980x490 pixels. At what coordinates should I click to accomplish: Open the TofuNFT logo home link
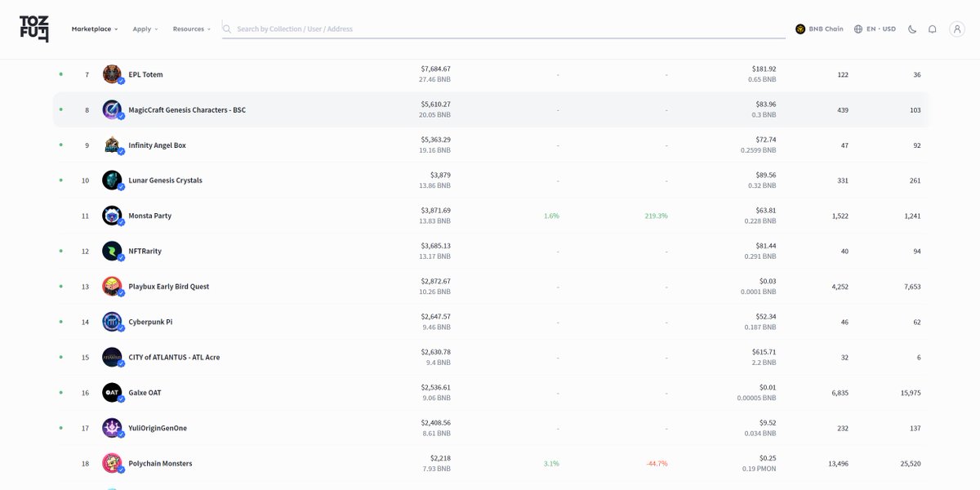pos(33,29)
